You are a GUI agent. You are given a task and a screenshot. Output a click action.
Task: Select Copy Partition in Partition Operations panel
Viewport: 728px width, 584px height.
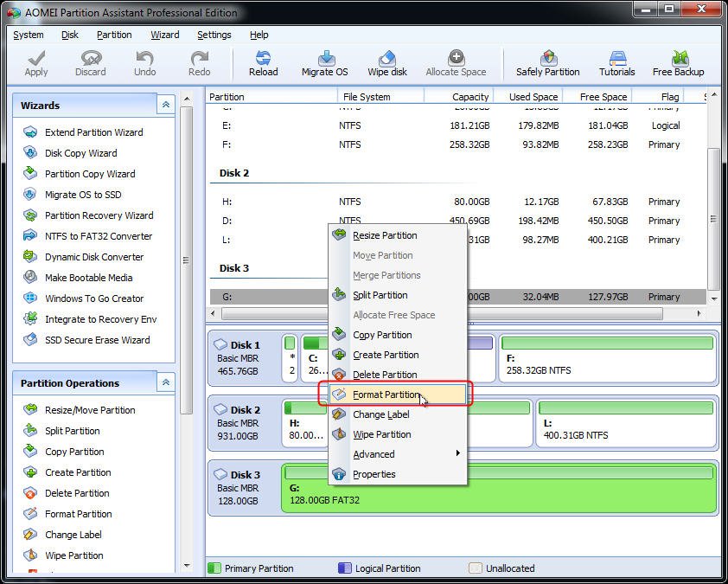tap(64, 452)
